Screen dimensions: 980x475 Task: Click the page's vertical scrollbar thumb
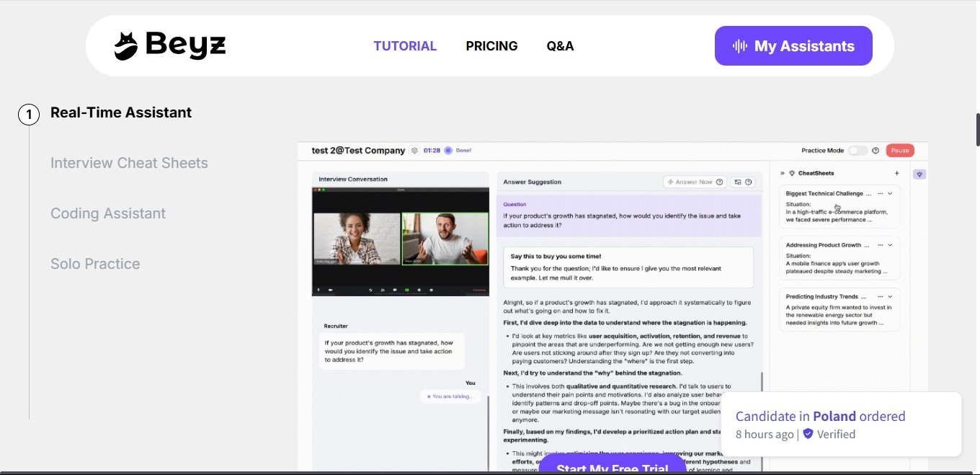coord(977,130)
